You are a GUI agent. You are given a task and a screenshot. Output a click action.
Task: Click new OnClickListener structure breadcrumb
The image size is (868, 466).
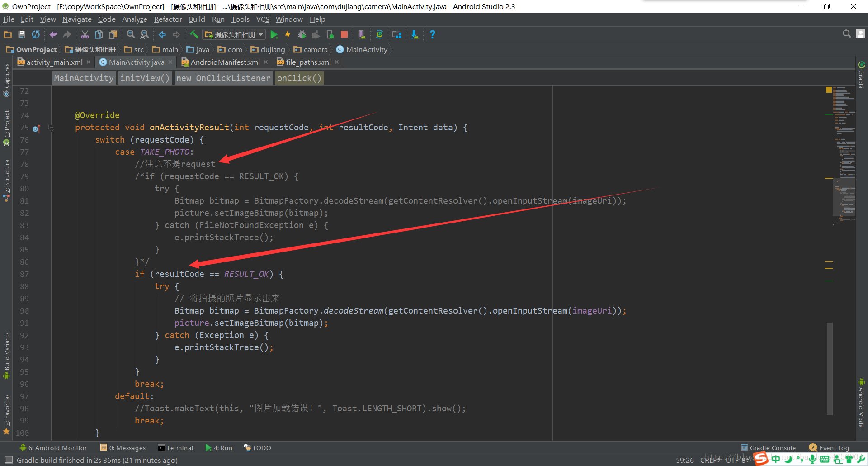223,78
